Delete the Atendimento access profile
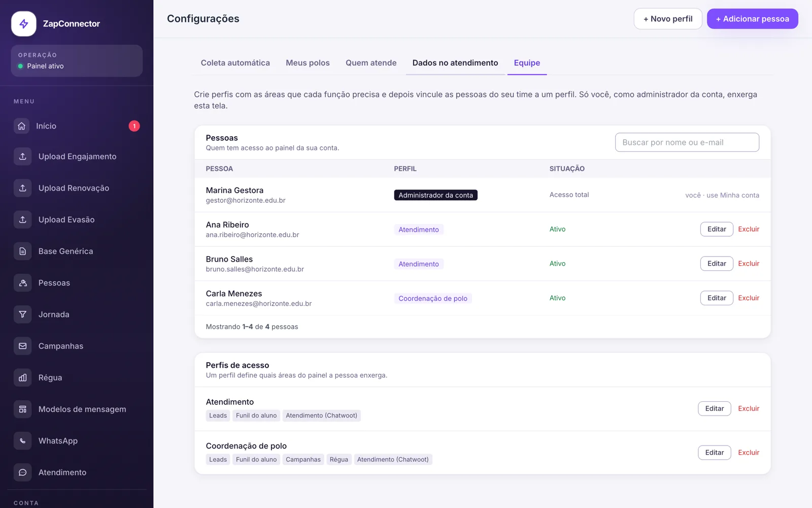 [x=749, y=408]
